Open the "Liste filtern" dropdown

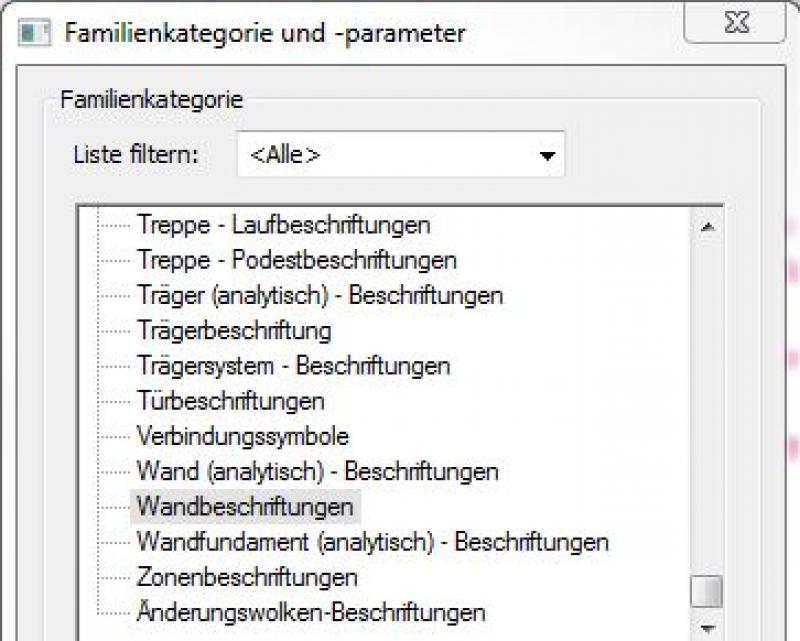400,154
